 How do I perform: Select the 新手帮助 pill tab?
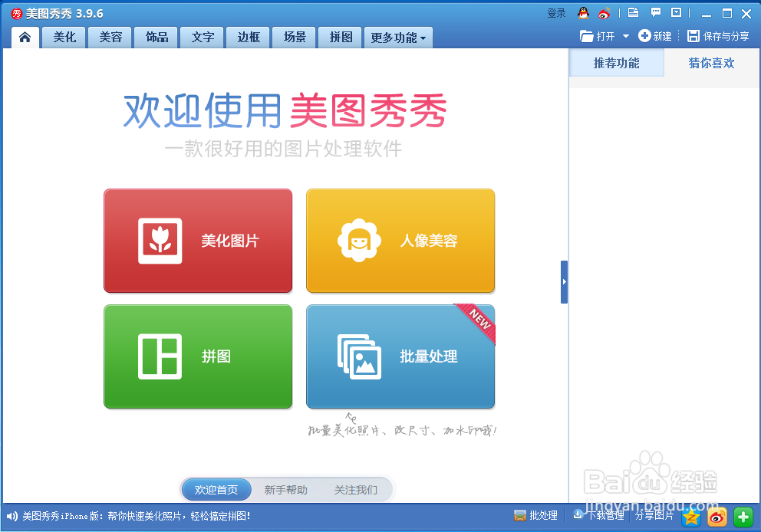point(286,490)
